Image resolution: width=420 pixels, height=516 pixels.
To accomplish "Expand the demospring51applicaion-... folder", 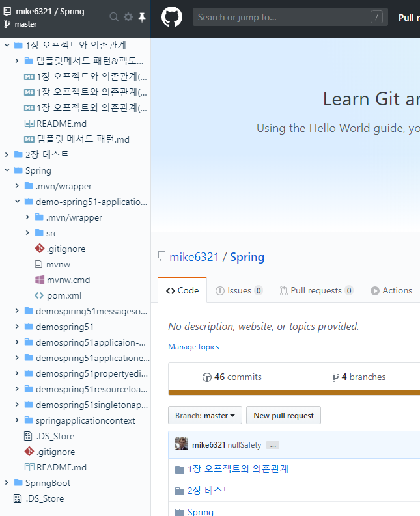I will [17, 342].
